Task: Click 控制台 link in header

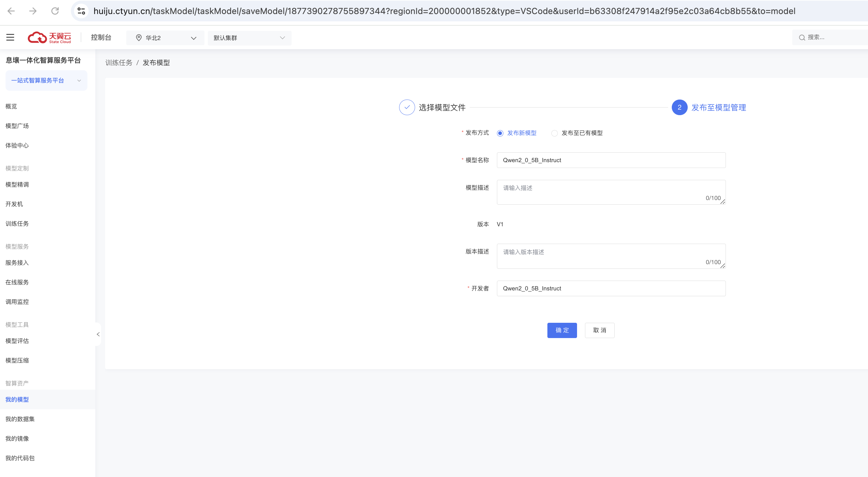Action: [101, 37]
